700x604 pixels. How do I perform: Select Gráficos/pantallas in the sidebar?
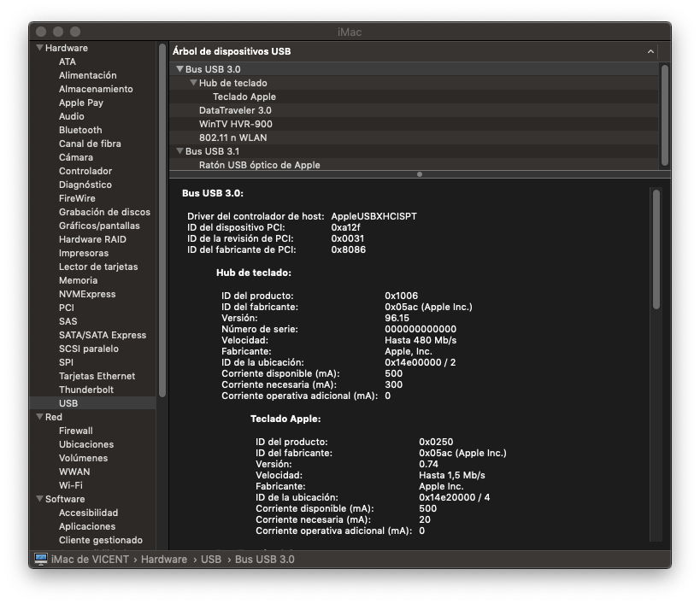click(99, 226)
